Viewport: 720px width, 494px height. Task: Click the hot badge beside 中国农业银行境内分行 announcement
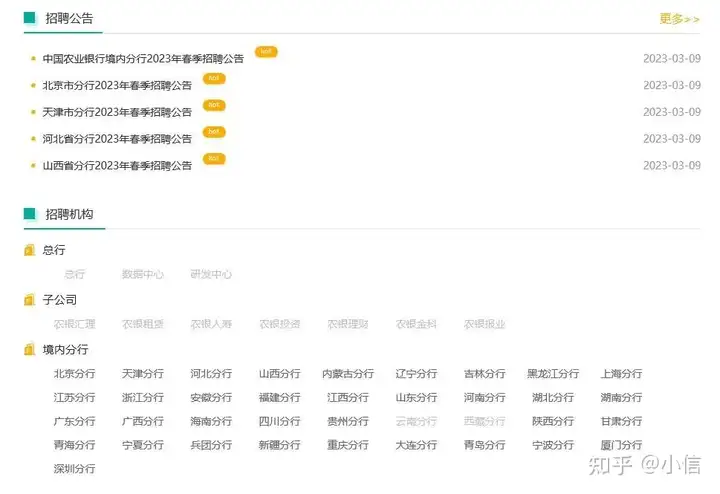click(266, 51)
